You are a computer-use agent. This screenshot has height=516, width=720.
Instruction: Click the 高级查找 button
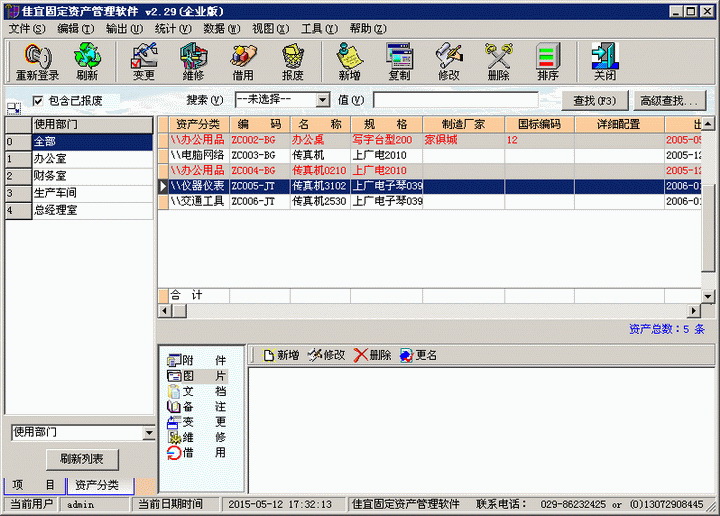669,101
